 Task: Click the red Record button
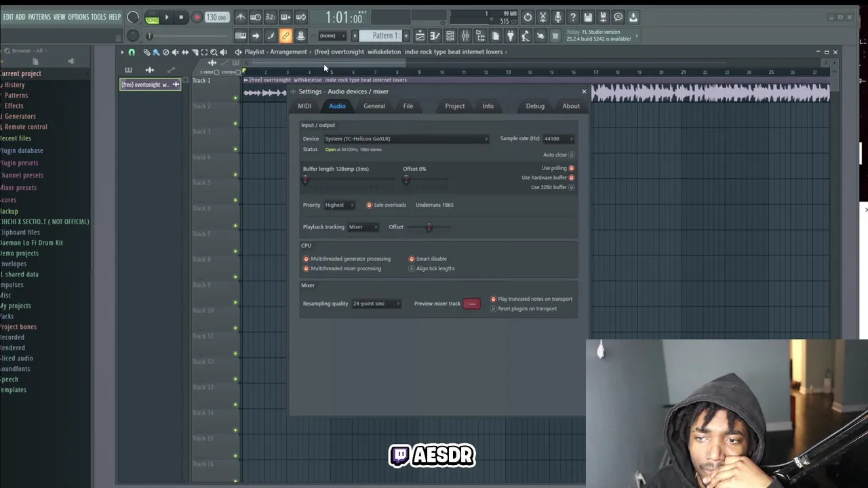(x=197, y=17)
